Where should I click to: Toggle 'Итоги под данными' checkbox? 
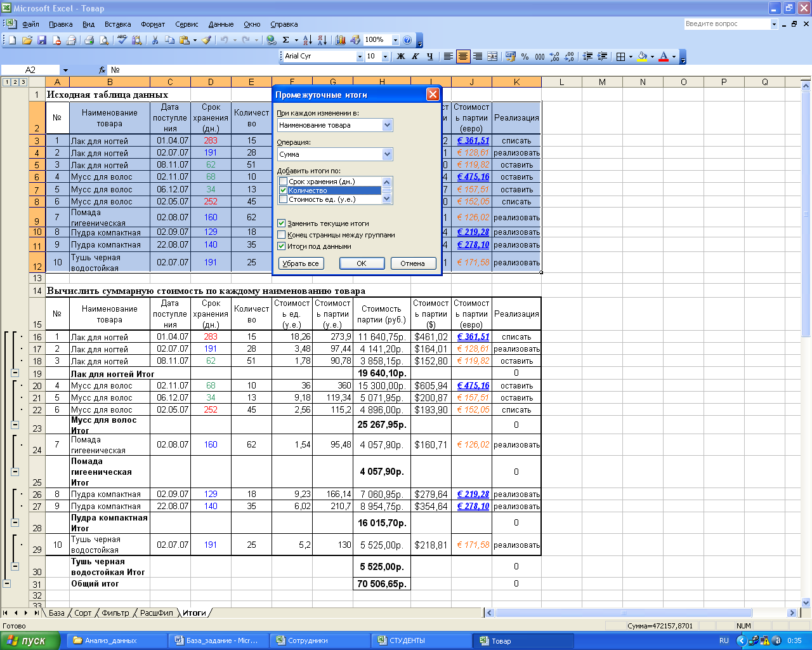[281, 246]
